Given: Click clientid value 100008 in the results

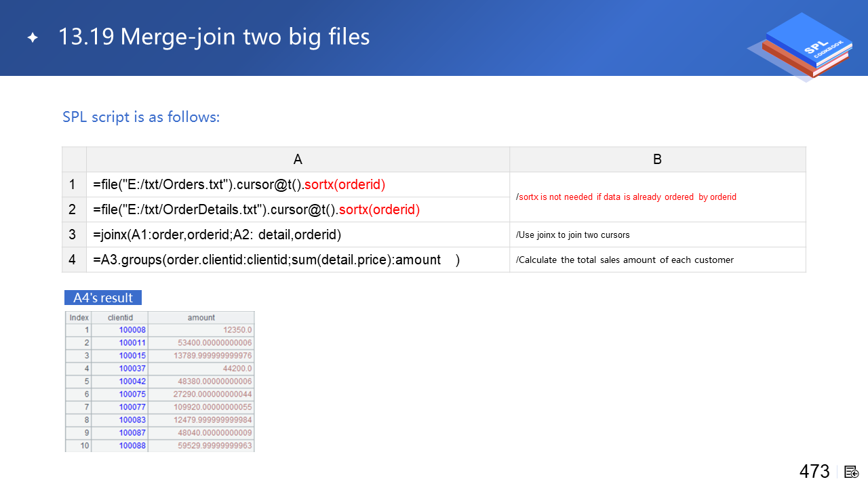Looking at the screenshot, I should 132,330.
